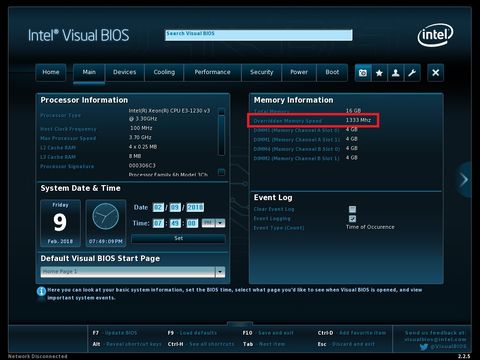This screenshot has width=480, height=360.
Task: Switch to the Devices tab
Action: pyautogui.click(x=124, y=72)
